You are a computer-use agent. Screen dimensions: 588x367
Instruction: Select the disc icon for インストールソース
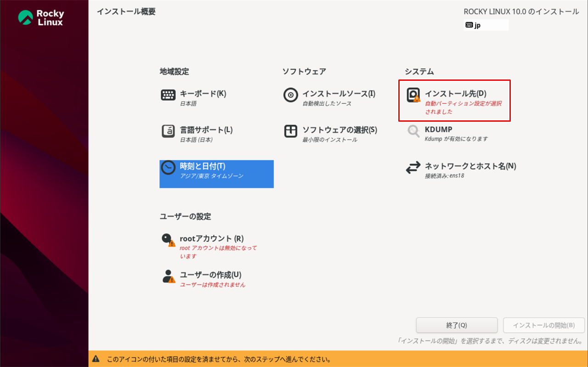click(291, 96)
